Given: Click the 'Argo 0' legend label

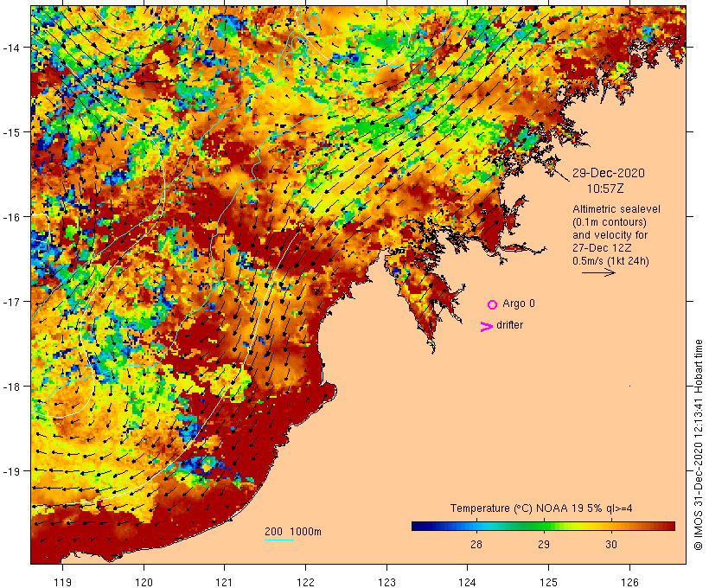Looking at the screenshot, I should coord(519,304).
